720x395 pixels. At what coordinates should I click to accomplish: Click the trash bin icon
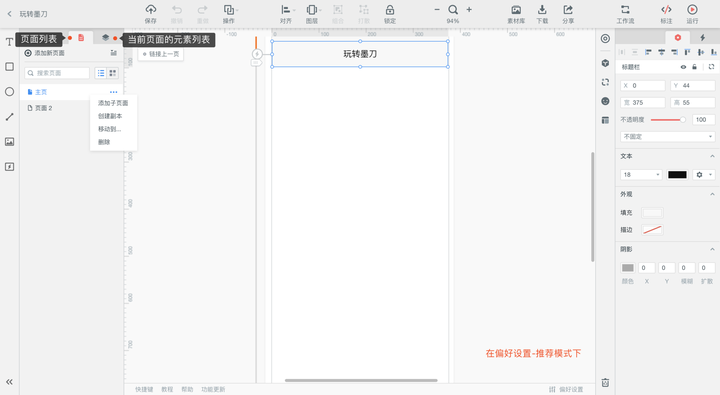click(x=605, y=383)
